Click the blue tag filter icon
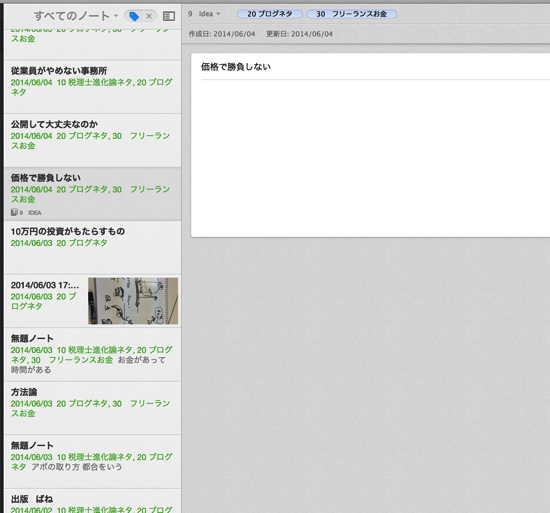 click(134, 16)
